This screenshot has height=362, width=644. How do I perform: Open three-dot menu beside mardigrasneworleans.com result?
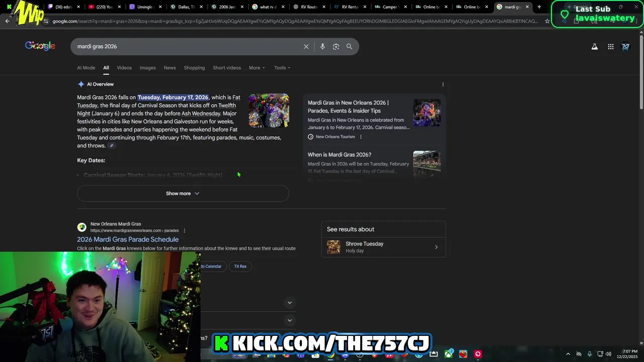coord(184,231)
